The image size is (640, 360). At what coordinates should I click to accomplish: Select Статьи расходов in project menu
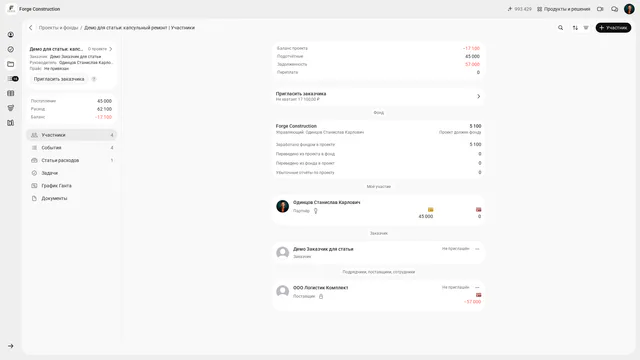[71, 160]
